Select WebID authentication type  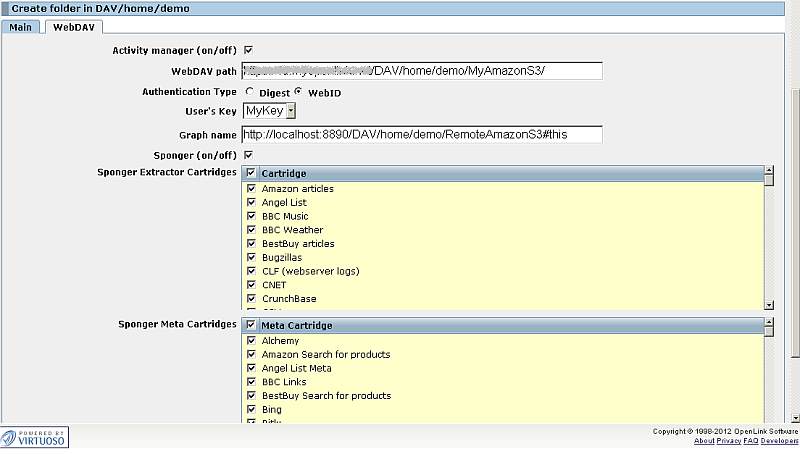298,92
